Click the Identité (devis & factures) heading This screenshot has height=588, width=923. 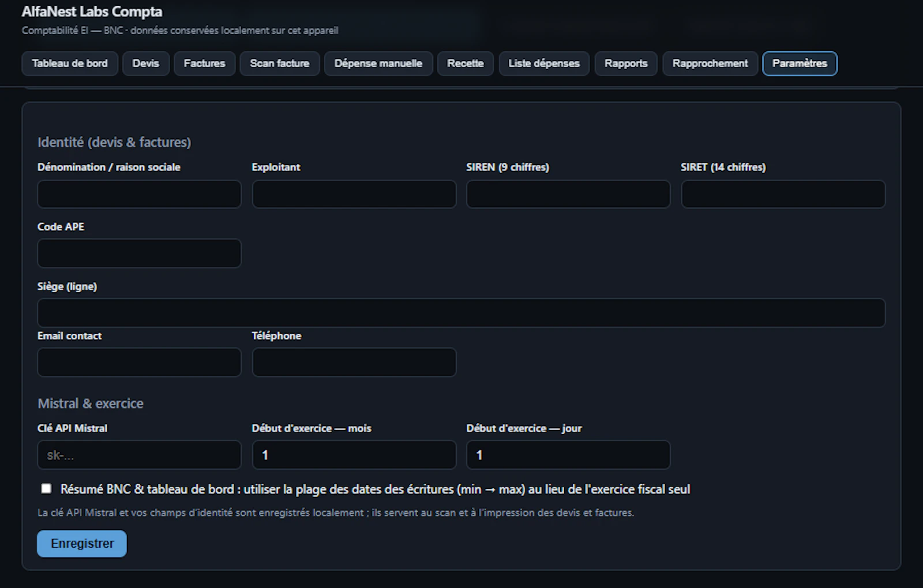click(114, 142)
